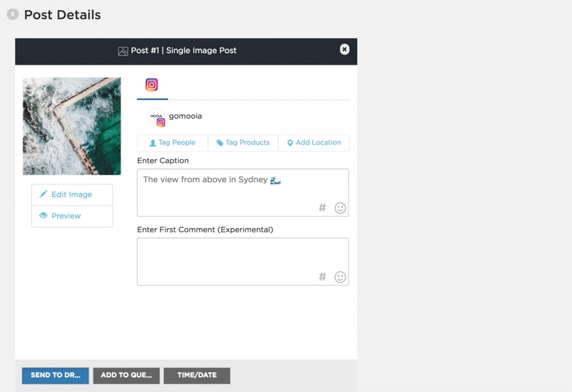Open the Time/Date scheduling option

click(x=197, y=375)
